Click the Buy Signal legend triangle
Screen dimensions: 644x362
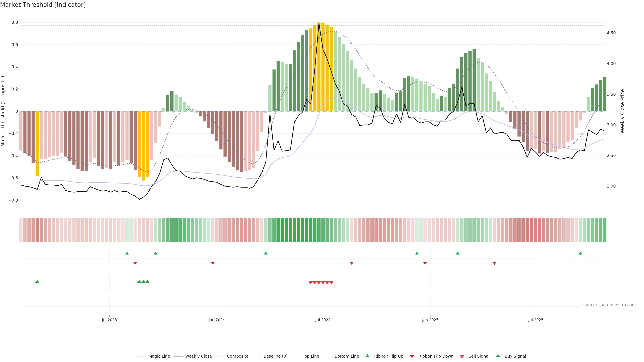click(x=498, y=356)
